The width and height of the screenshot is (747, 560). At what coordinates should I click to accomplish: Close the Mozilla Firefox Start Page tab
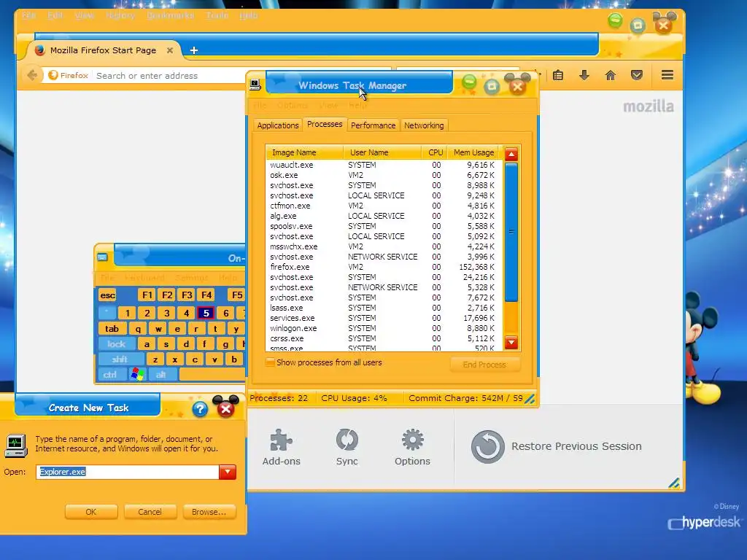coord(169,50)
